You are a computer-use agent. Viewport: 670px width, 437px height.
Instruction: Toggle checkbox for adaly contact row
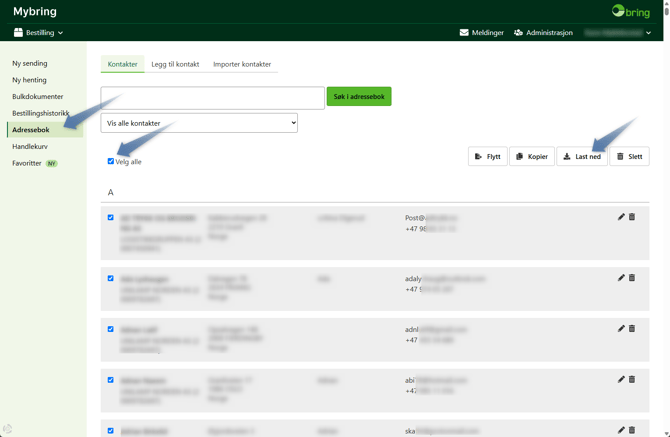click(111, 278)
